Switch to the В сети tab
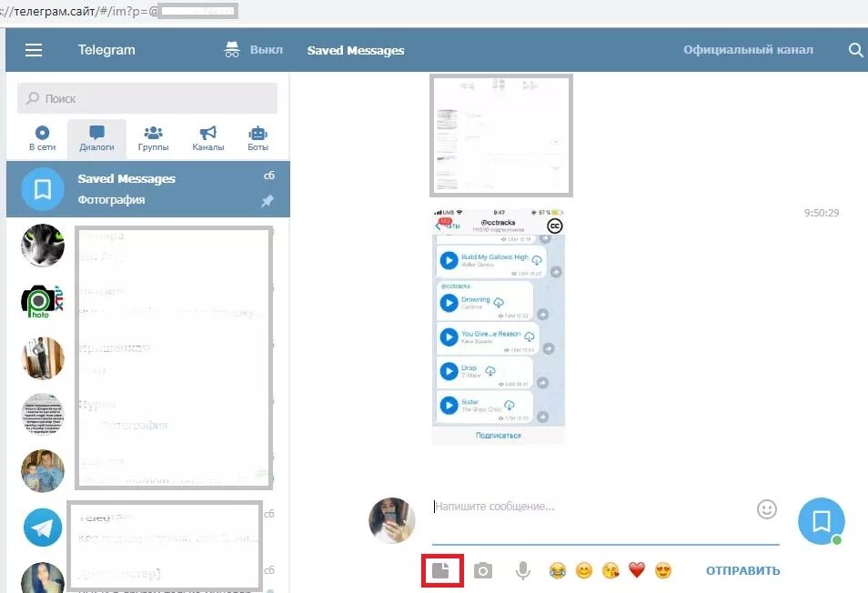 (42, 138)
